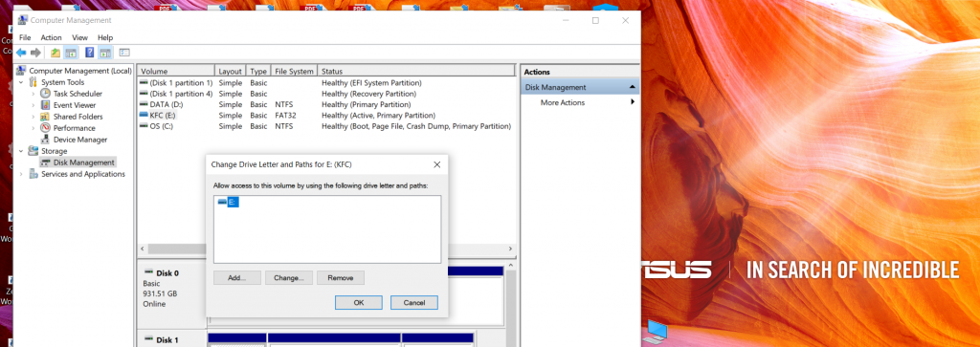Open the File menu
The height and width of the screenshot is (347, 980).
(25, 37)
